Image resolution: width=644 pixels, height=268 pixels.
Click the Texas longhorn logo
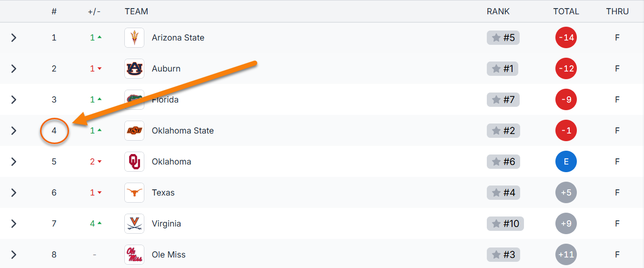(134, 193)
